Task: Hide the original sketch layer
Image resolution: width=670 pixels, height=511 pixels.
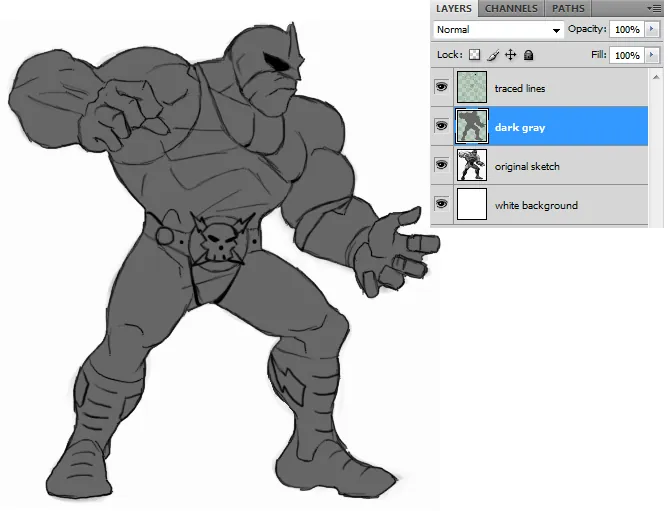Action: pyautogui.click(x=441, y=165)
